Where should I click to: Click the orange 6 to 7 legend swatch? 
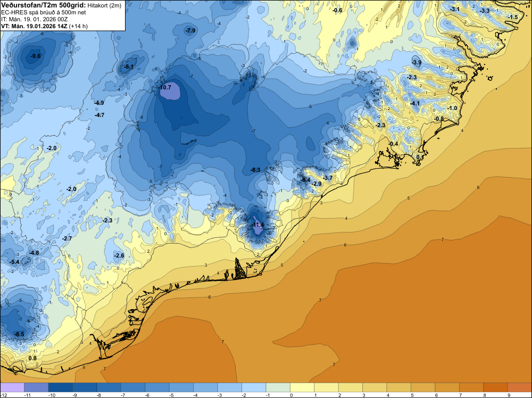[x=447, y=387]
